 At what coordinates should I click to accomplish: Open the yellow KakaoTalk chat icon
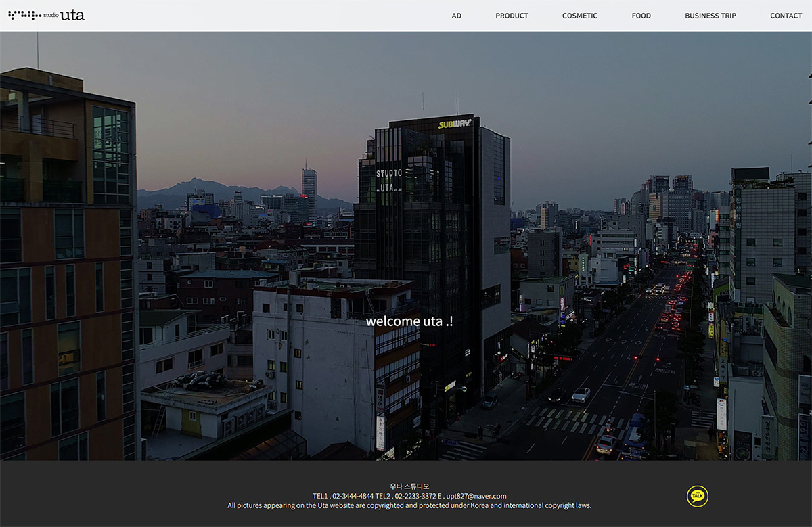coord(697,496)
